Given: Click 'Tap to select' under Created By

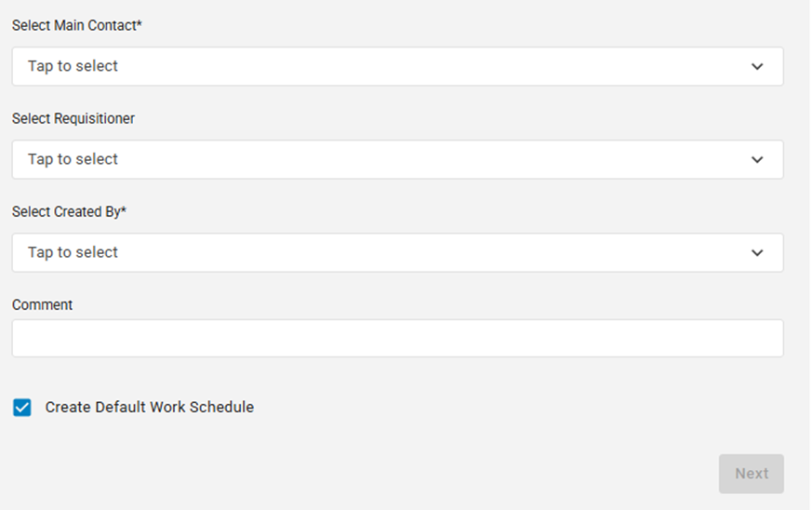Looking at the screenshot, I should 73,253.
